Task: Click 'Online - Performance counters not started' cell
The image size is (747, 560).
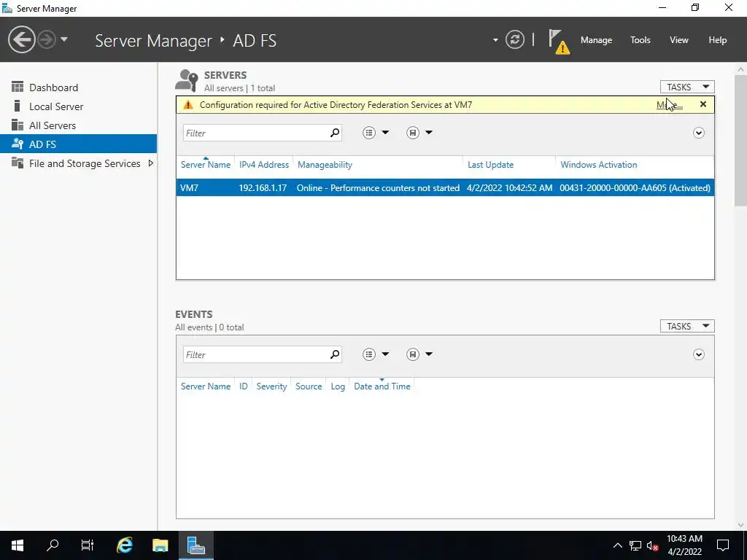Action: pos(378,188)
